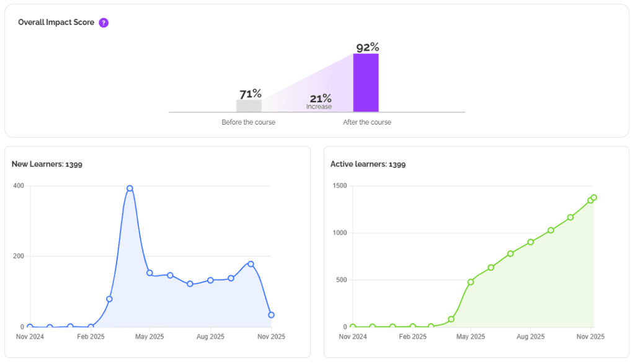The height and width of the screenshot is (364, 635).
Task: Click the Before the course axis label
Action: pos(248,122)
